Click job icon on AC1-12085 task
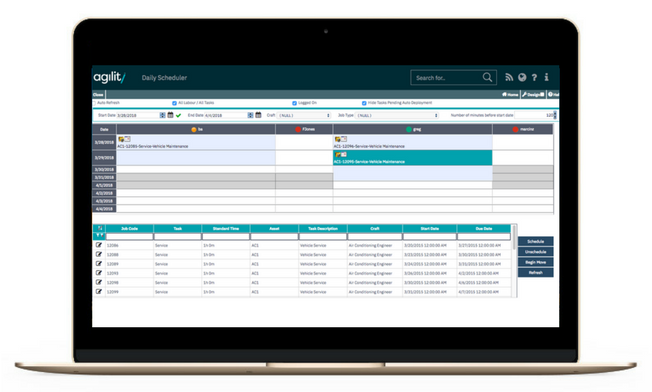Viewport: 652px width, 392px height. (121, 139)
